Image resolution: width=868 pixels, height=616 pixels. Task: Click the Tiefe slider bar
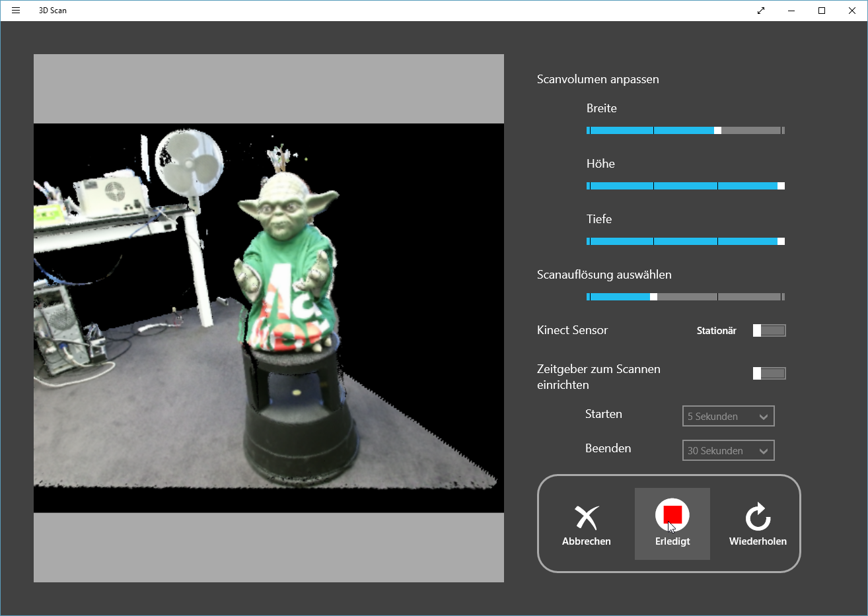click(x=685, y=242)
